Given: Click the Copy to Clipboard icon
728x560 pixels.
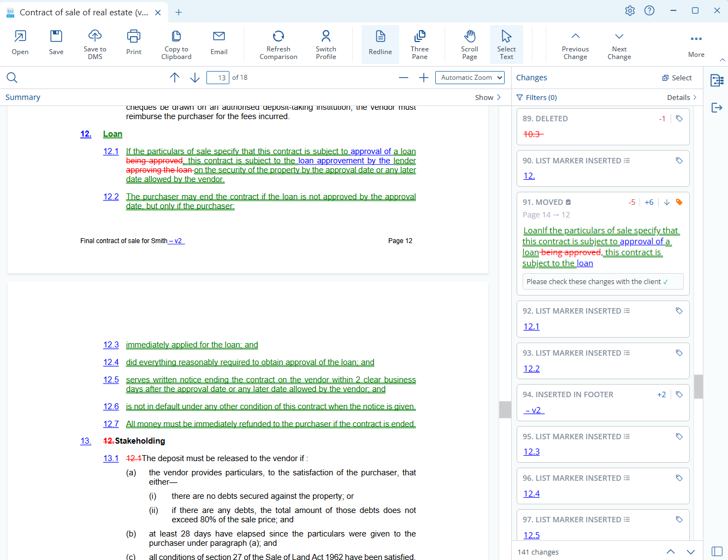Looking at the screenshot, I should [176, 37].
